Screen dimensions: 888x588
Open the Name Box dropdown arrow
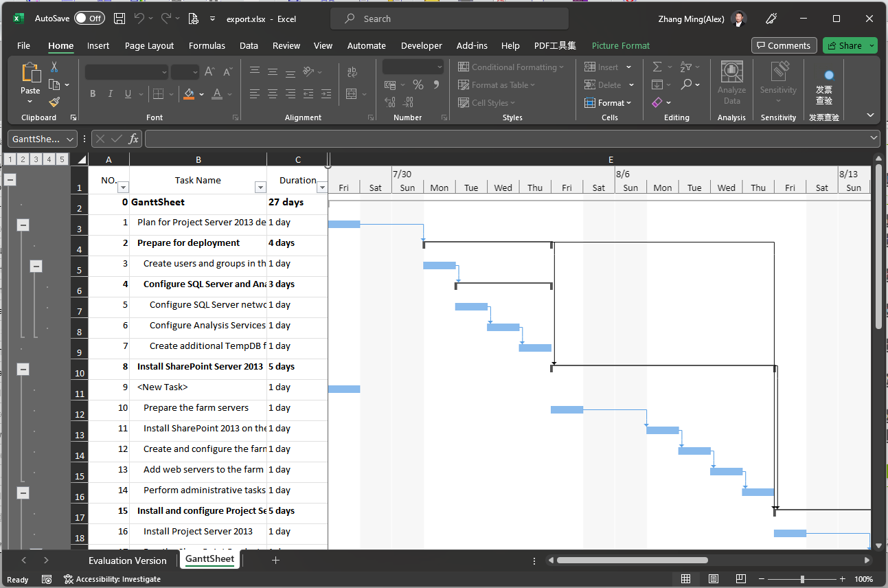click(70, 139)
